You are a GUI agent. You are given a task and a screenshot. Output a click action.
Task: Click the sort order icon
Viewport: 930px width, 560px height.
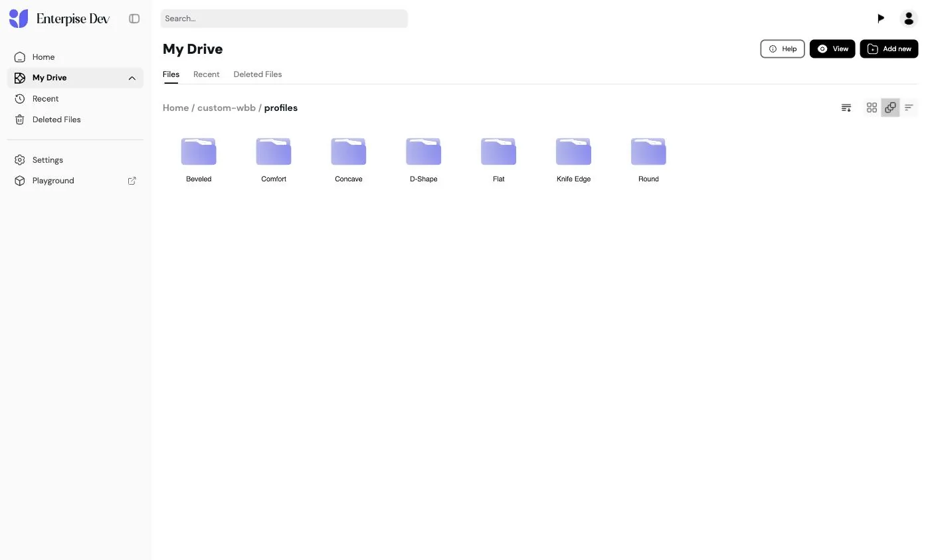click(846, 108)
